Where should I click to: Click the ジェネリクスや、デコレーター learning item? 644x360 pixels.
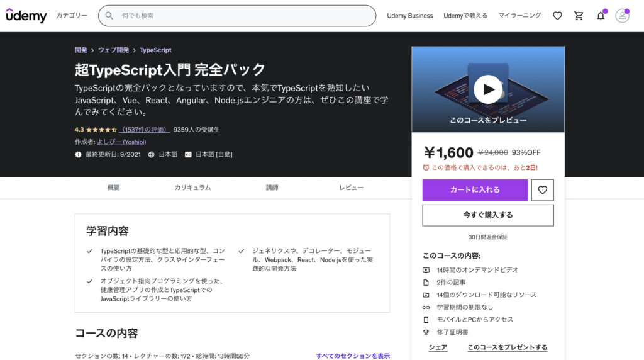312,259
